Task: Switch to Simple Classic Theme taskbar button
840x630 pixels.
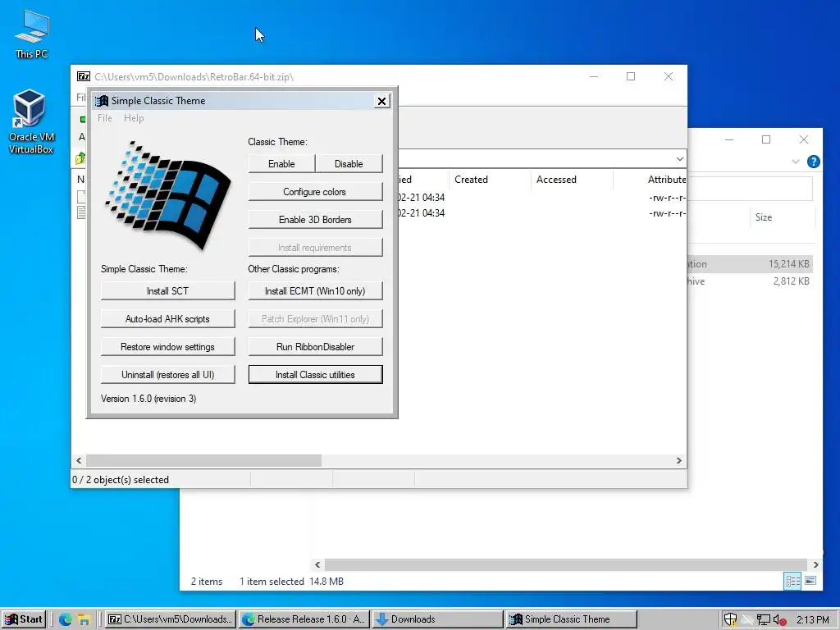Action: [571, 619]
